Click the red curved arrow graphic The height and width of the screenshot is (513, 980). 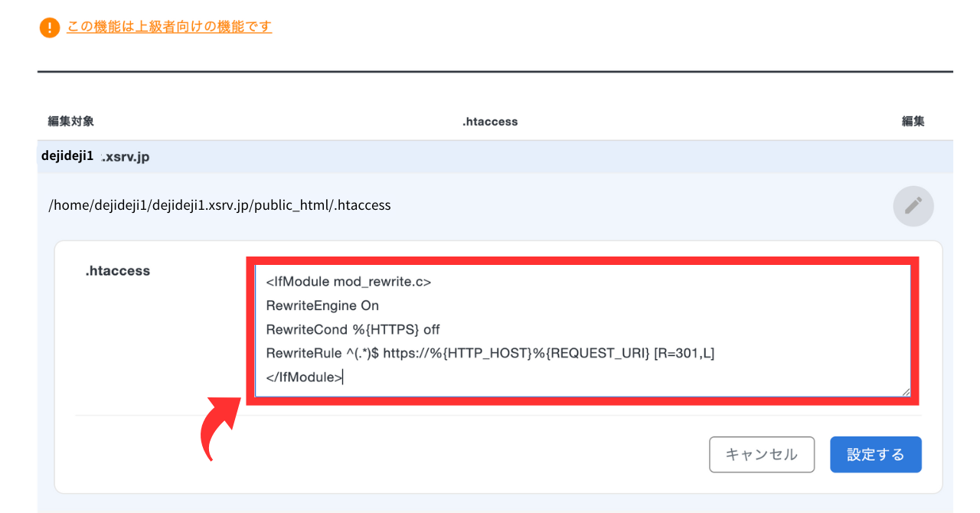217,429
